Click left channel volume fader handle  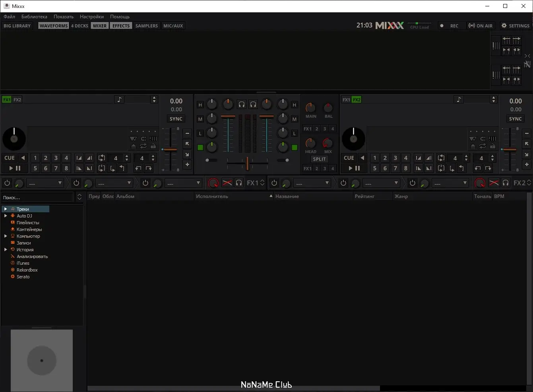228,116
